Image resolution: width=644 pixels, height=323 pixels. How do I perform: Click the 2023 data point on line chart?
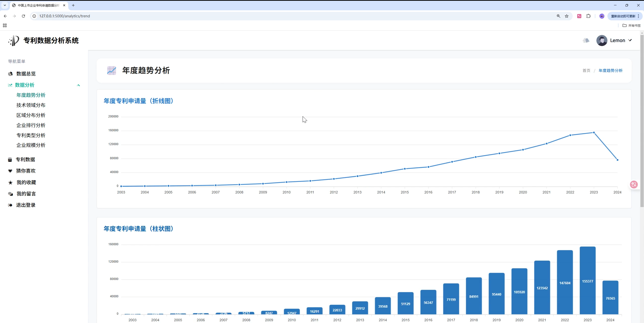click(594, 133)
